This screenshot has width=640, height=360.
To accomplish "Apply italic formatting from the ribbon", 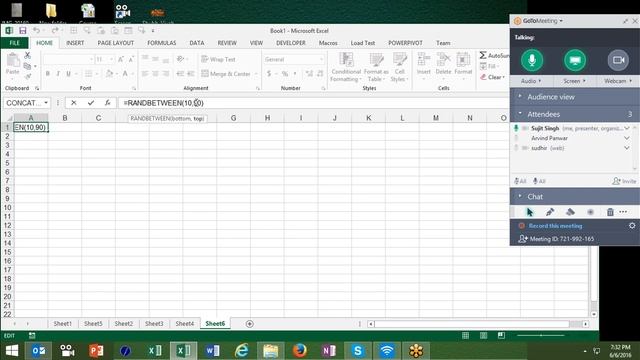I will coord(58,74).
